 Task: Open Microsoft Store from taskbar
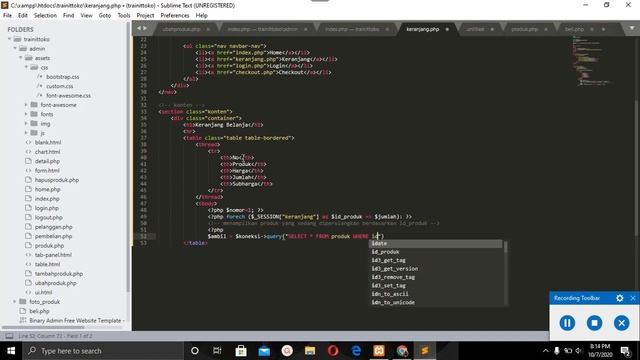pos(241,351)
